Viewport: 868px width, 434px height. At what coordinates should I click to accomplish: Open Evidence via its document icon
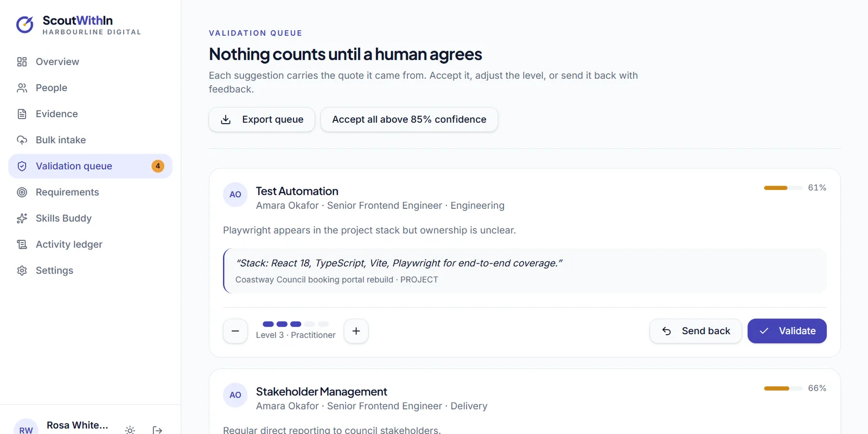[x=22, y=114]
